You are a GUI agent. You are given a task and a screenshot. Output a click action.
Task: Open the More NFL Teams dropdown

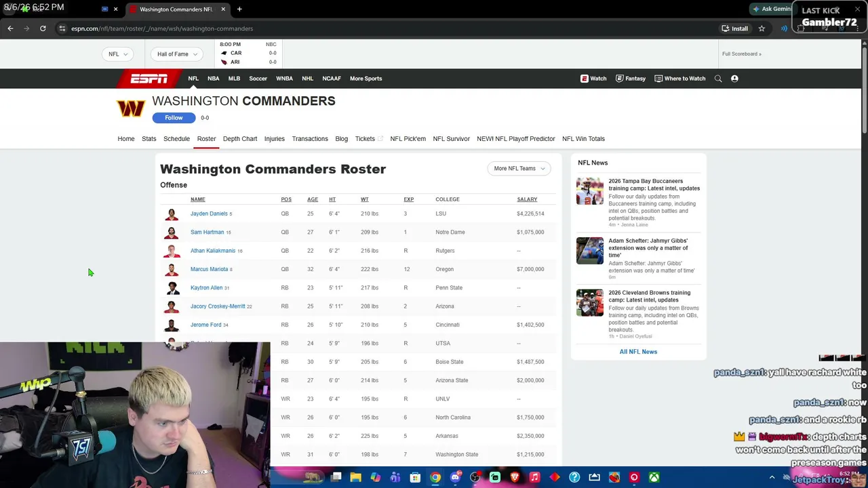point(519,169)
